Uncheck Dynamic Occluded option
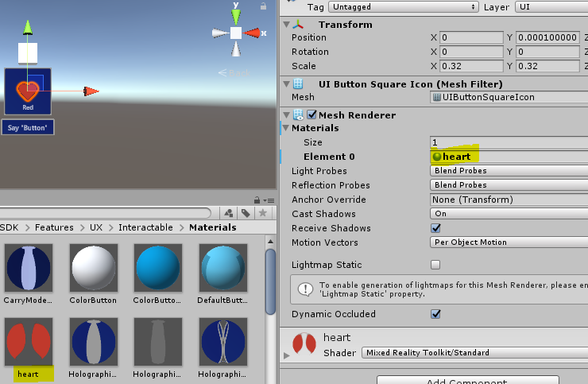The width and height of the screenshot is (588, 384). click(x=435, y=314)
